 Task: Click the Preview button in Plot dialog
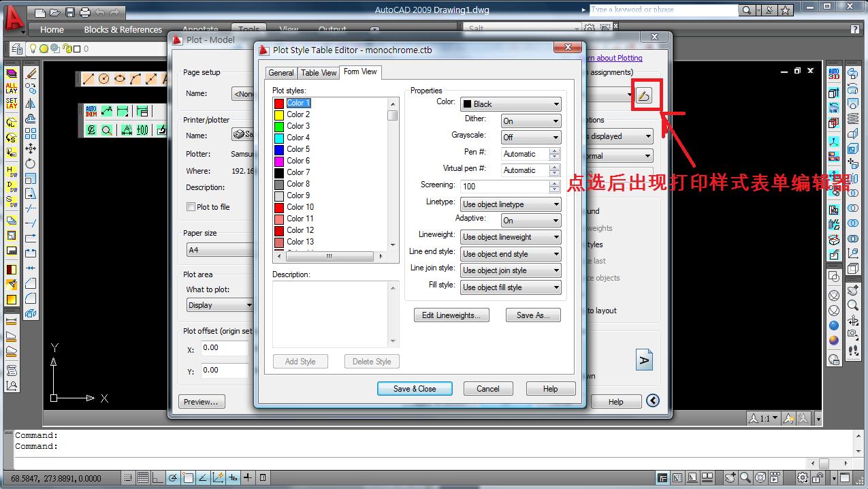point(202,402)
